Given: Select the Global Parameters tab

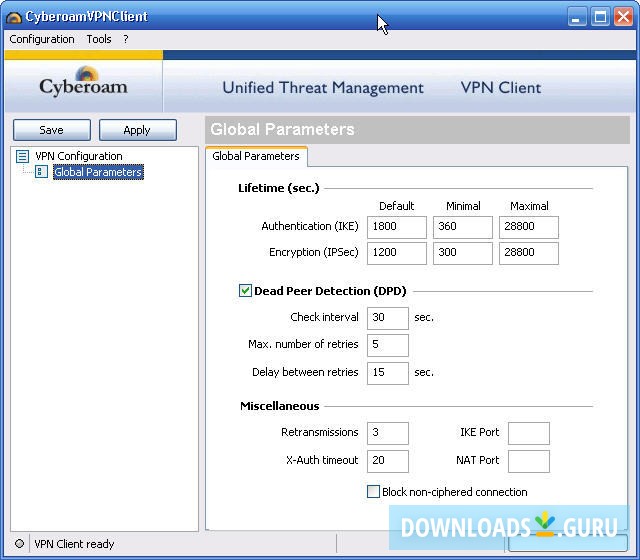Looking at the screenshot, I should click(256, 156).
